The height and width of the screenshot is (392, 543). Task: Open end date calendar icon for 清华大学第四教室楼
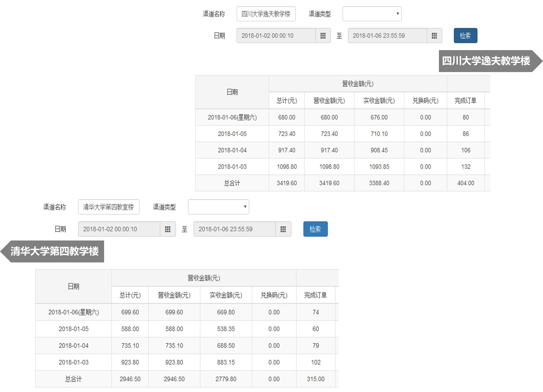point(283,229)
